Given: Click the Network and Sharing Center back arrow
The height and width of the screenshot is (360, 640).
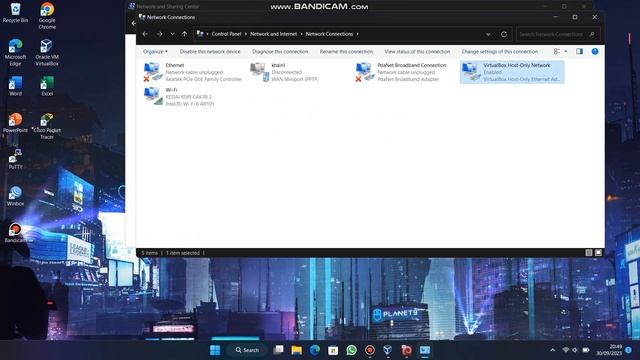Looking at the screenshot, I should [133, 24].
